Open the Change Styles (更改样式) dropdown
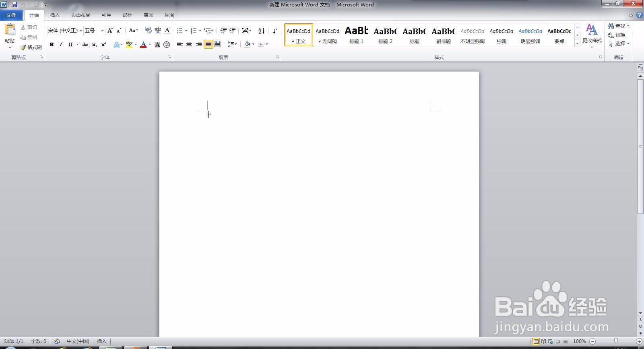This screenshot has height=349, width=644. click(x=592, y=36)
